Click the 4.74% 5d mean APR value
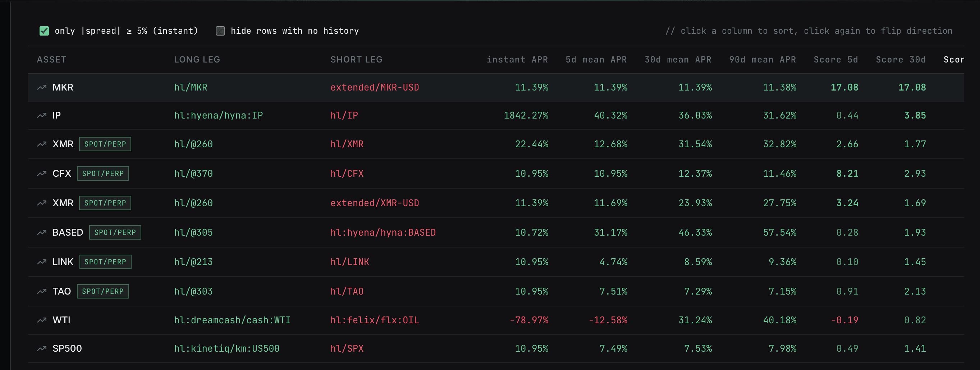980x370 pixels. (613, 262)
